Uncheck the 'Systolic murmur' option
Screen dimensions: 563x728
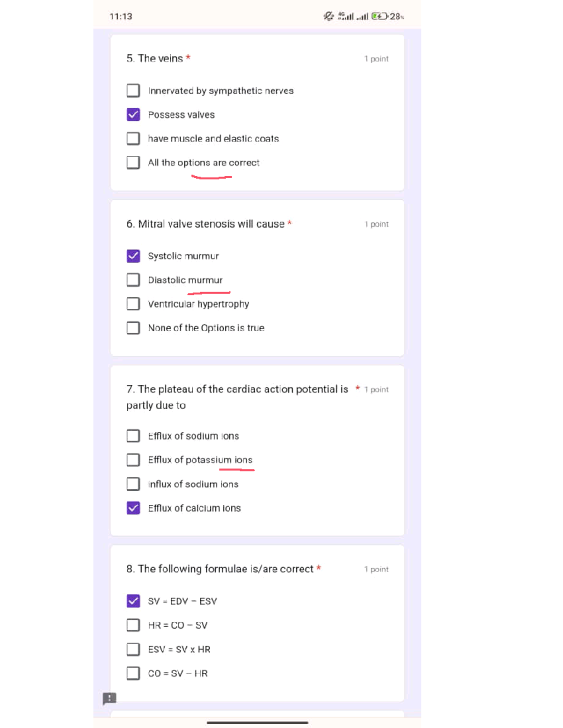click(133, 256)
